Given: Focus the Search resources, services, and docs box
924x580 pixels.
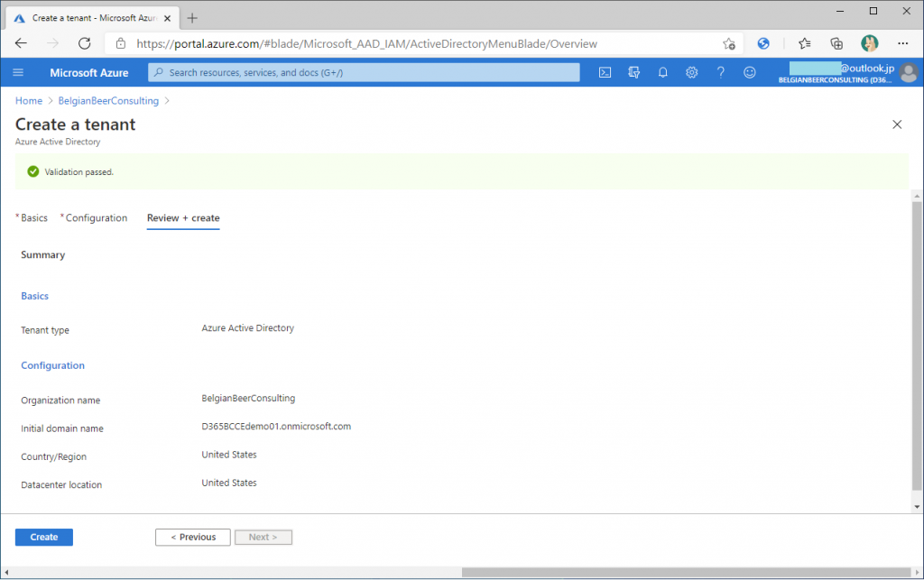Looking at the screenshot, I should pos(364,72).
